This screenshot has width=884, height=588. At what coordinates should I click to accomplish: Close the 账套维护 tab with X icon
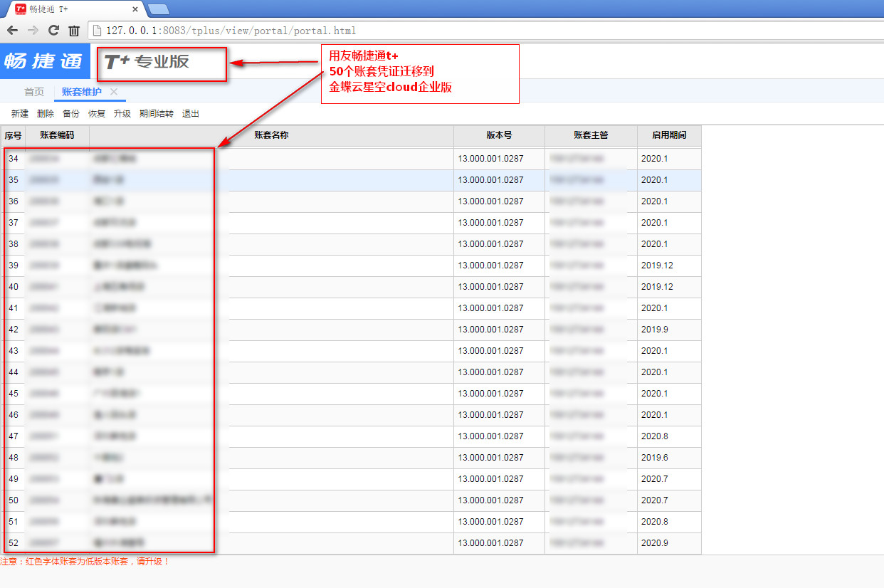114,92
